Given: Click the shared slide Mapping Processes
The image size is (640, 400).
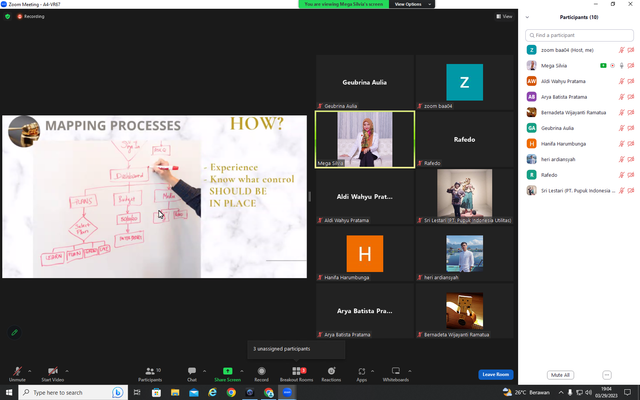Looking at the screenshot, I should (154, 196).
